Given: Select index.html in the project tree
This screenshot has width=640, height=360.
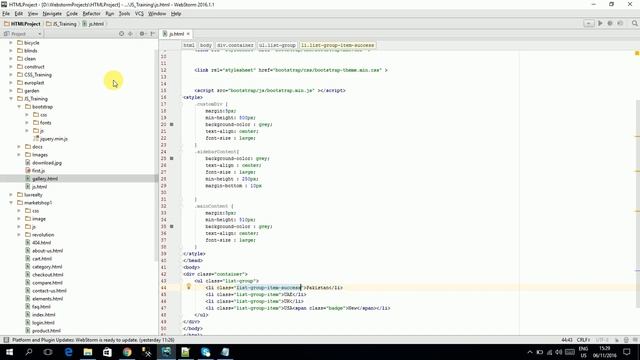Looking at the screenshot, I should pyautogui.click(x=43, y=315).
